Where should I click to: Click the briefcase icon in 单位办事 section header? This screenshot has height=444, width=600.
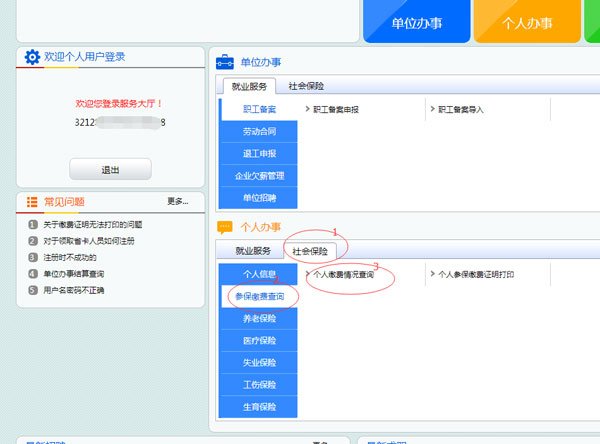(225, 61)
